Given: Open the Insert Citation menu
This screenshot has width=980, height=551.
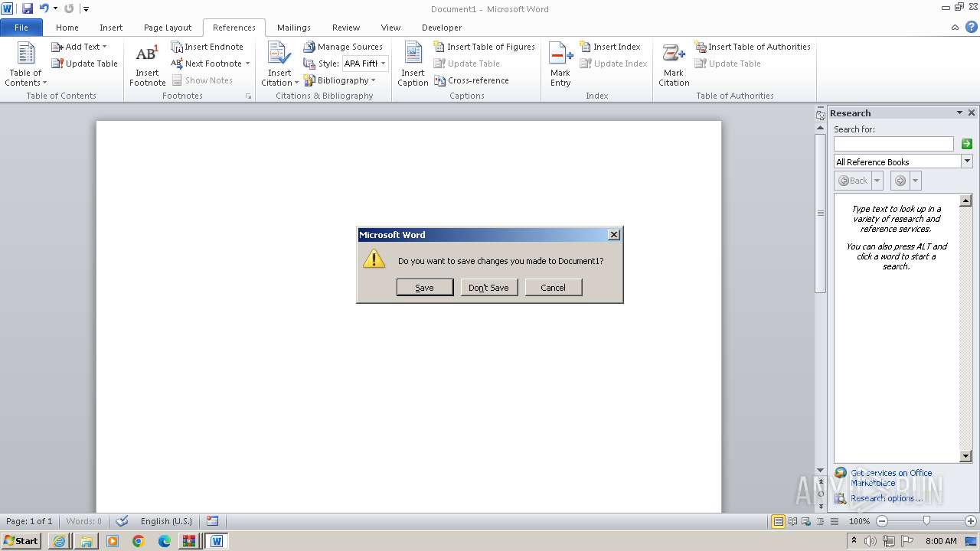Looking at the screenshot, I should 279,64.
